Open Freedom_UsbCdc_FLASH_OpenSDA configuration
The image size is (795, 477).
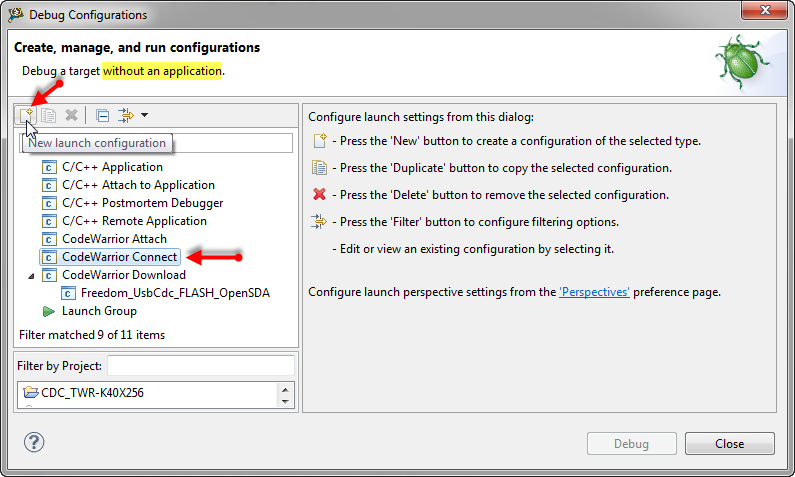pyautogui.click(x=175, y=293)
